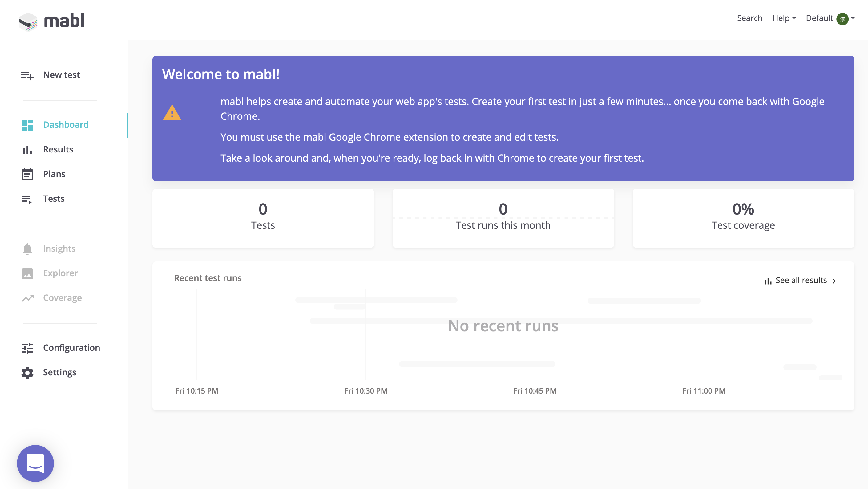Click the Coverage trend line icon
The width and height of the screenshot is (868, 489).
pos(28,298)
